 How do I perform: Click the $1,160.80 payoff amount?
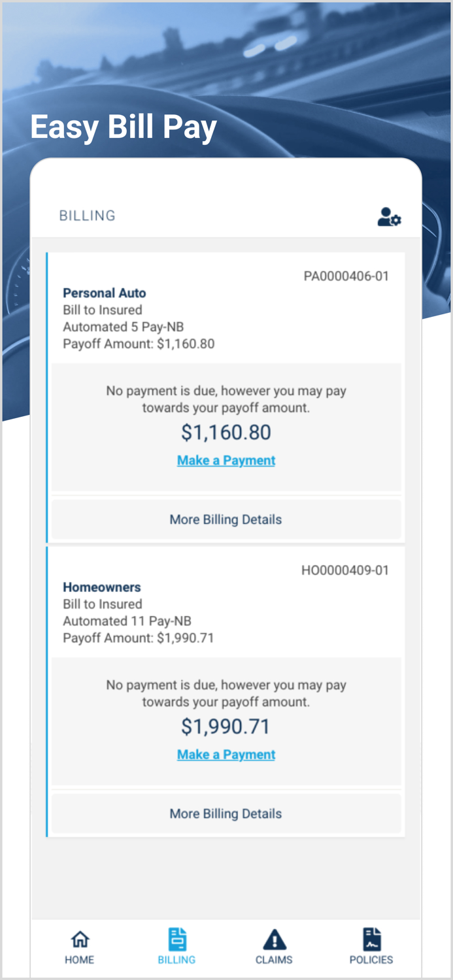(226, 432)
